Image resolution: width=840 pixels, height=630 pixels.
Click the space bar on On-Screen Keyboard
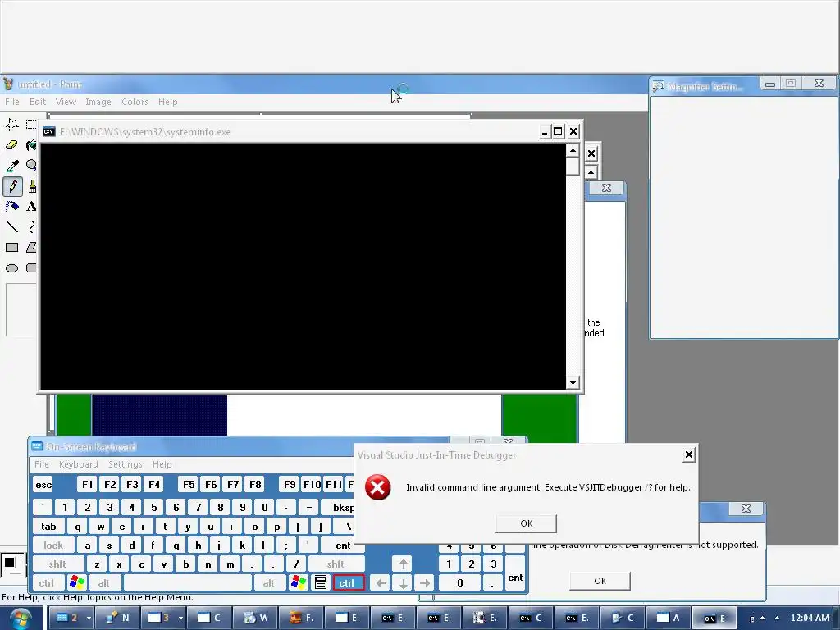coord(188,583)
